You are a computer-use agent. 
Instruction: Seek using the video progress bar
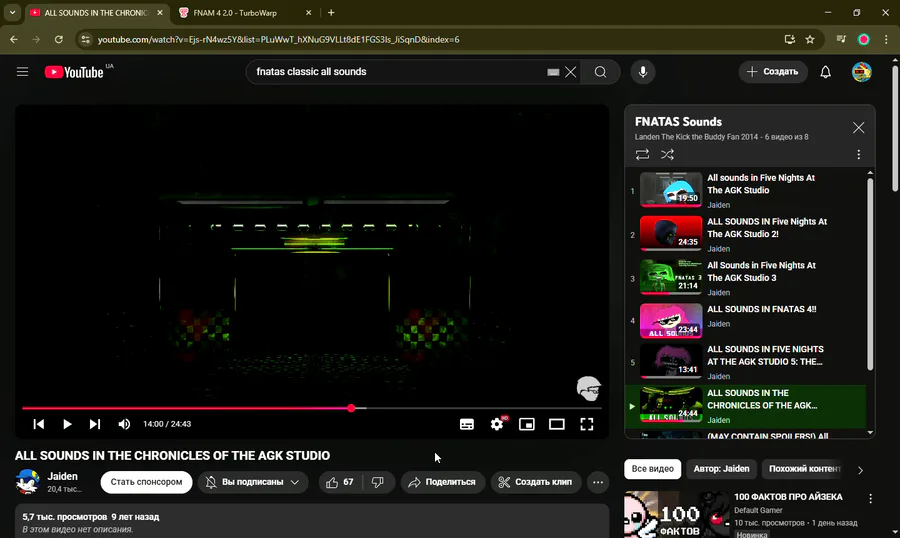(312, 408)
